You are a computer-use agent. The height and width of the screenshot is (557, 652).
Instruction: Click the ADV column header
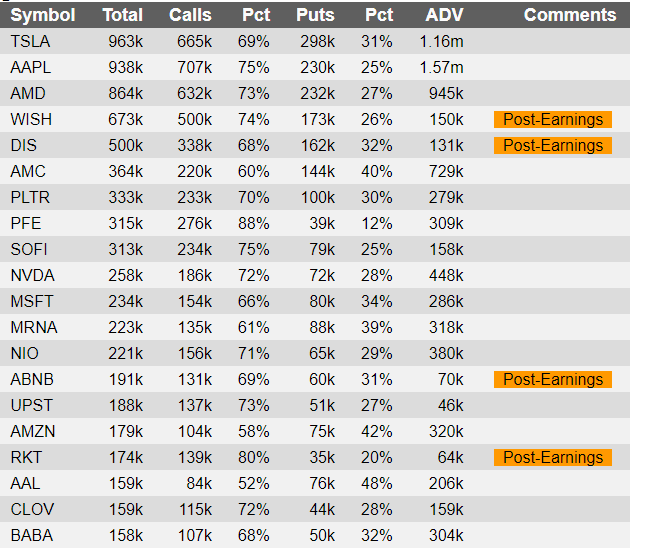pyautogui.click(x=444, y=15)
